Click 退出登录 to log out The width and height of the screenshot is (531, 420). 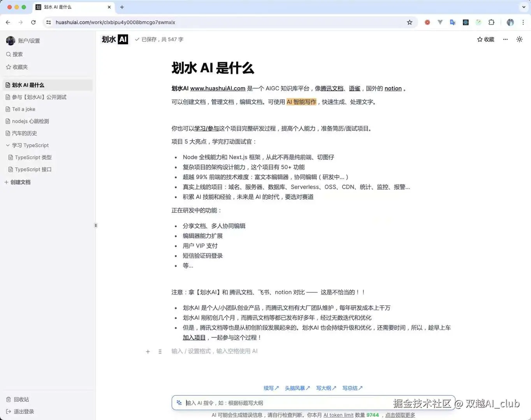click(20, 411)
